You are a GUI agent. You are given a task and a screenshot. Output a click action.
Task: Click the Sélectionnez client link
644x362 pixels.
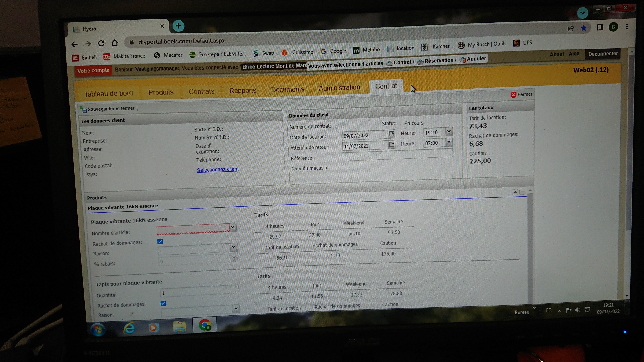tap(218, 169)
